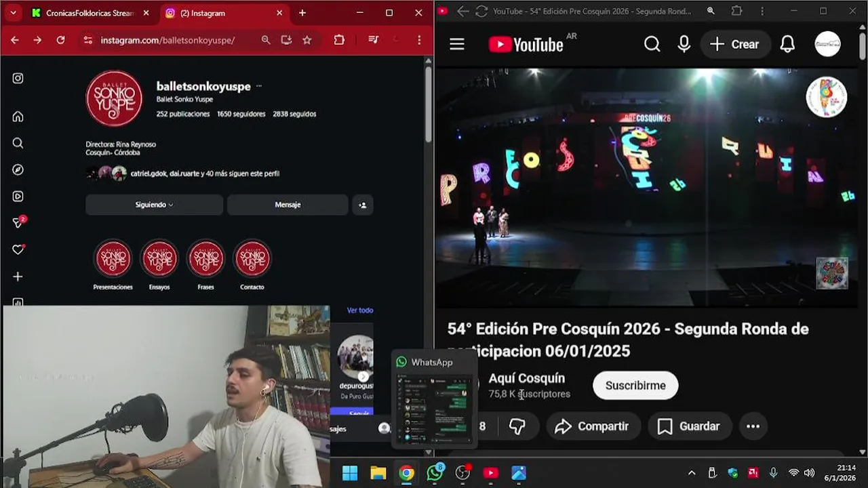Click Instagram create plus icon
The image size is (868, 488).
18,277
